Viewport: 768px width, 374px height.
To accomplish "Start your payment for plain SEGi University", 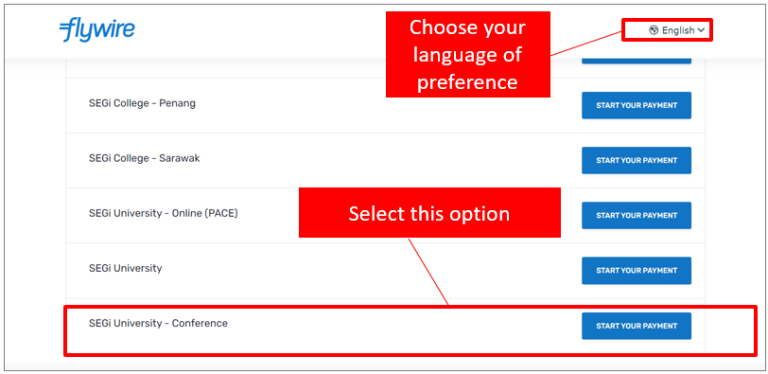I will click(x=636, y=270).
